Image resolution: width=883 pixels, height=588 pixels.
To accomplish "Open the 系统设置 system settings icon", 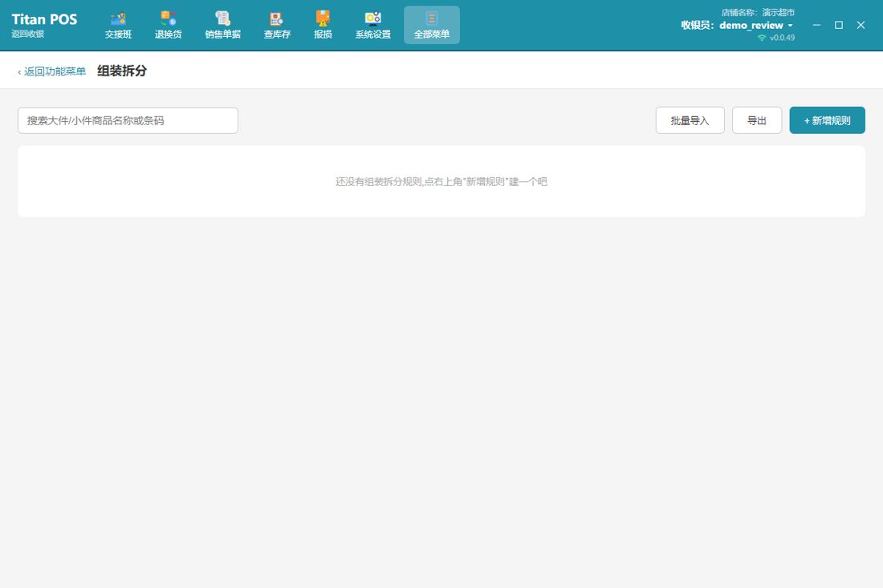I will pos(372,26).
